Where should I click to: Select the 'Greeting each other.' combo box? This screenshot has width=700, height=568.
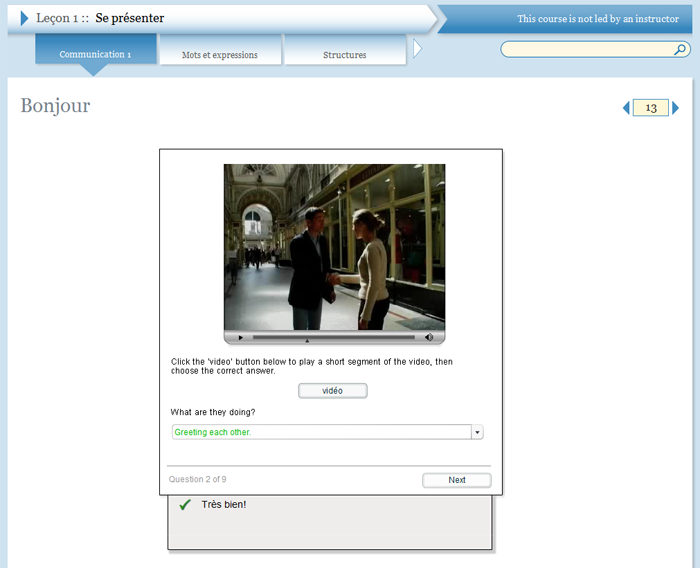[x=327, y=432]
